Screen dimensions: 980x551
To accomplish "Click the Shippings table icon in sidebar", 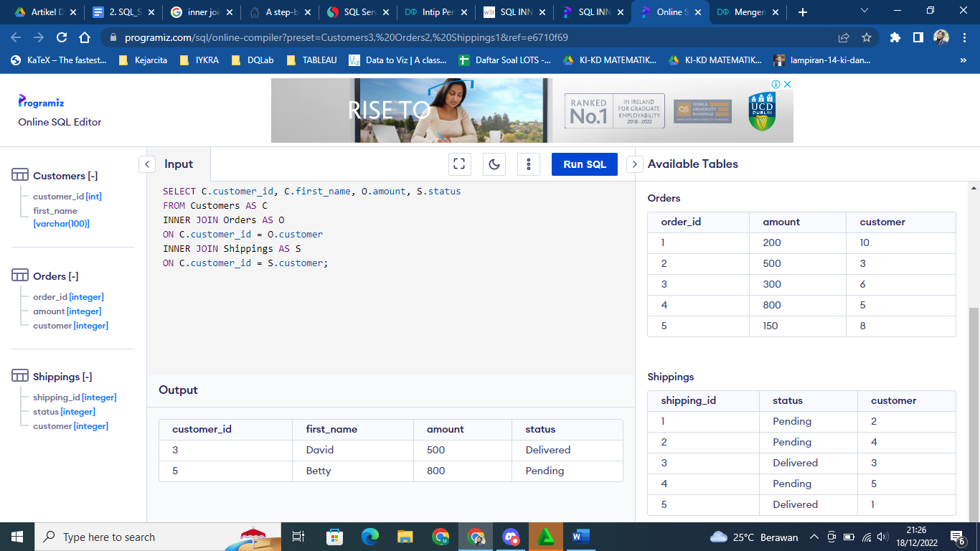I will pos(20,377).
